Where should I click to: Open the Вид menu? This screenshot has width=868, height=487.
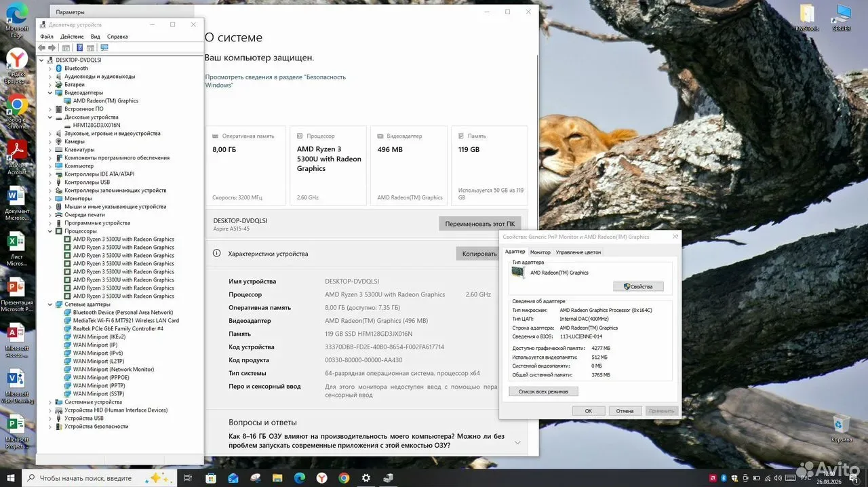[x=96, y=37]
